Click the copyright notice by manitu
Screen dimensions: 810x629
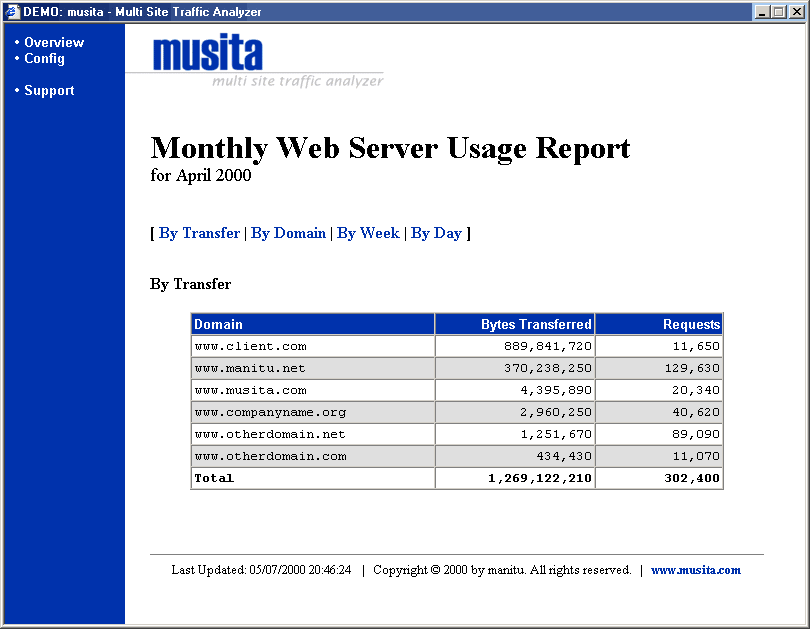tap(502, 570)
